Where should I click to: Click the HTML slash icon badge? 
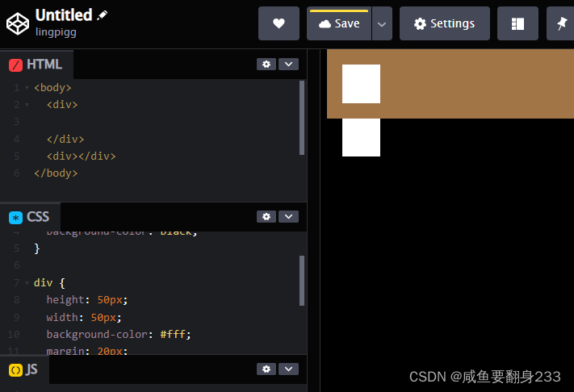pos(15,65)
